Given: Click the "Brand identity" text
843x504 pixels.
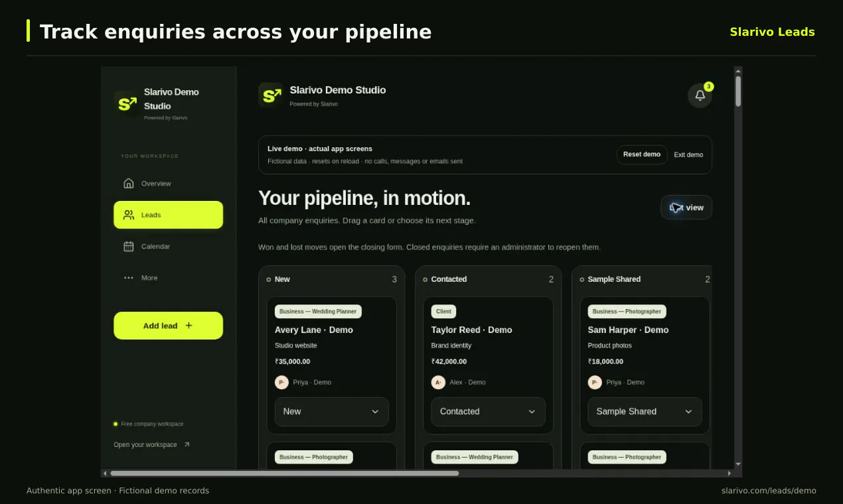Looking at the screenshot, I should [451, 346].
